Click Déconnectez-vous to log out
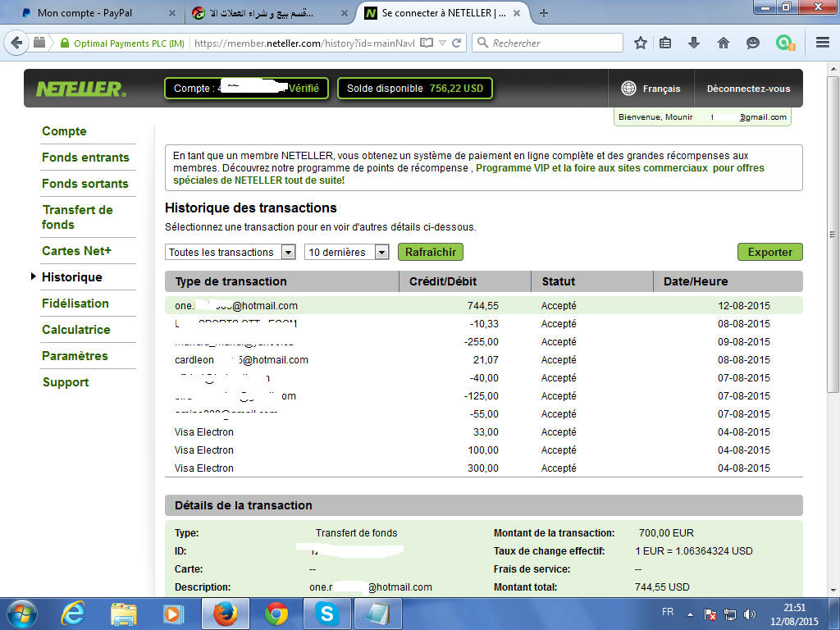 coord(748,89)
